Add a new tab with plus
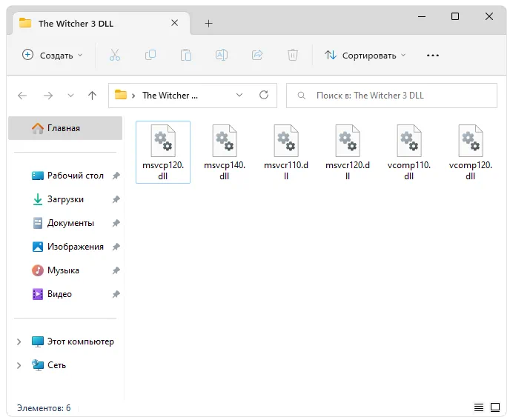 pos(208,23)
